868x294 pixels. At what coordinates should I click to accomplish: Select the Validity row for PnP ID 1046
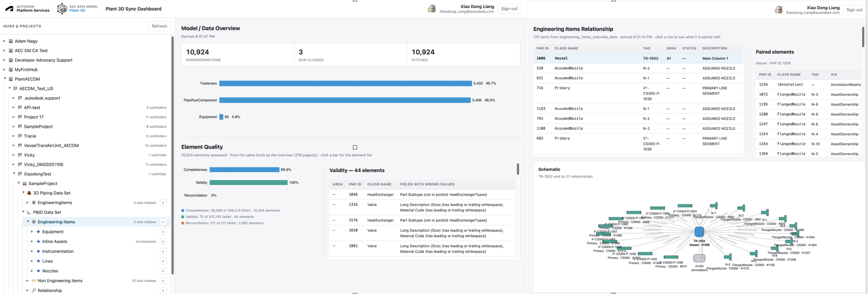423,195
